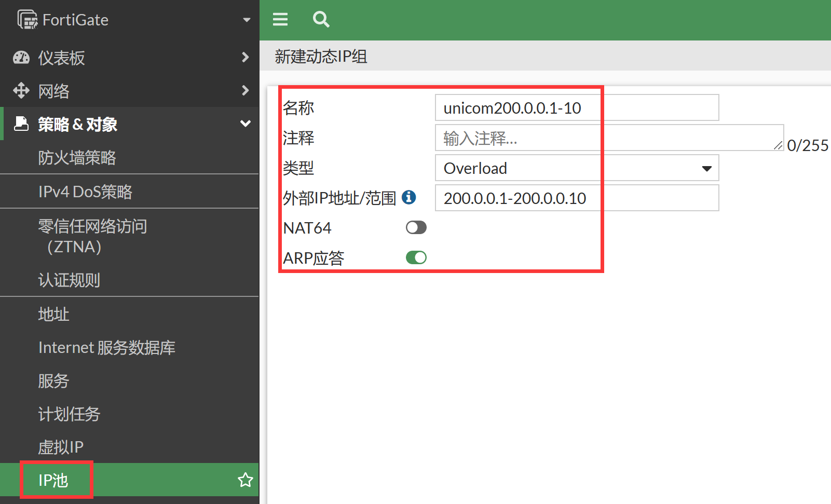The width and height of the screenshot is (831, 504).
Task: Click the Policy & Objects icon
Action: 21,124
